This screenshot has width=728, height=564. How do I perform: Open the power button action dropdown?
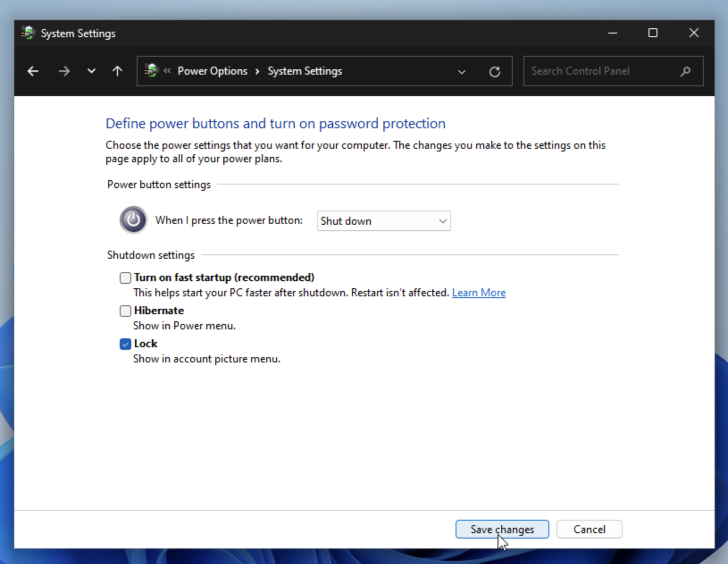384,221
